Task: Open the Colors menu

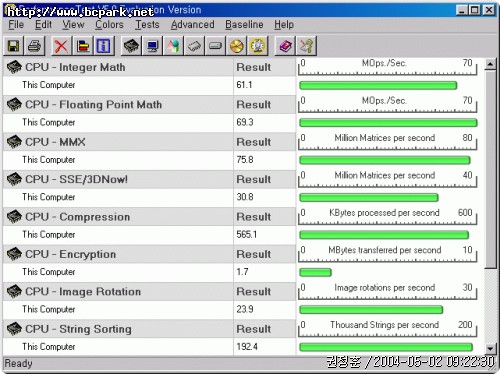Action: (x=109, y=25)
